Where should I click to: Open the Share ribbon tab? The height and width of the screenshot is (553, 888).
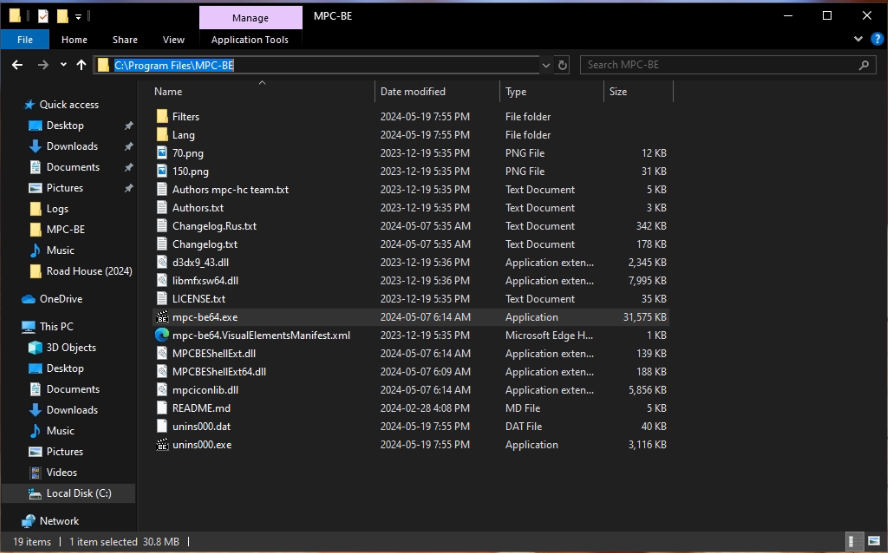[125, 40]
